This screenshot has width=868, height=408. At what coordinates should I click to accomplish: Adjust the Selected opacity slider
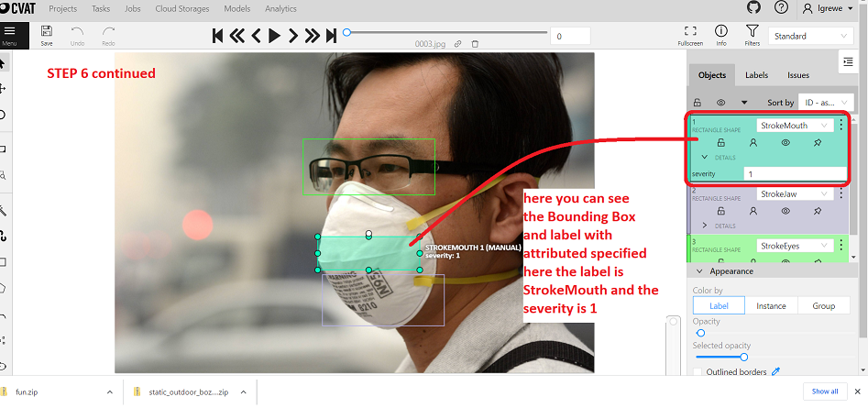(x=743, y=357)
